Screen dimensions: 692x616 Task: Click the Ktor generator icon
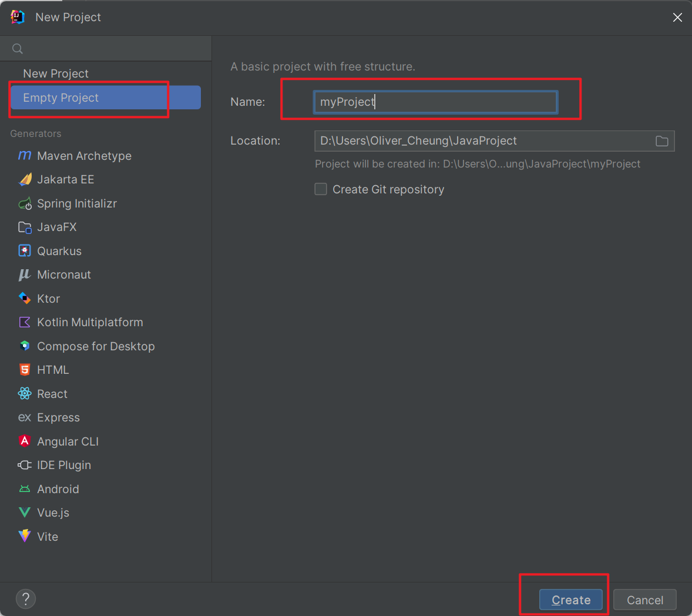25,299
